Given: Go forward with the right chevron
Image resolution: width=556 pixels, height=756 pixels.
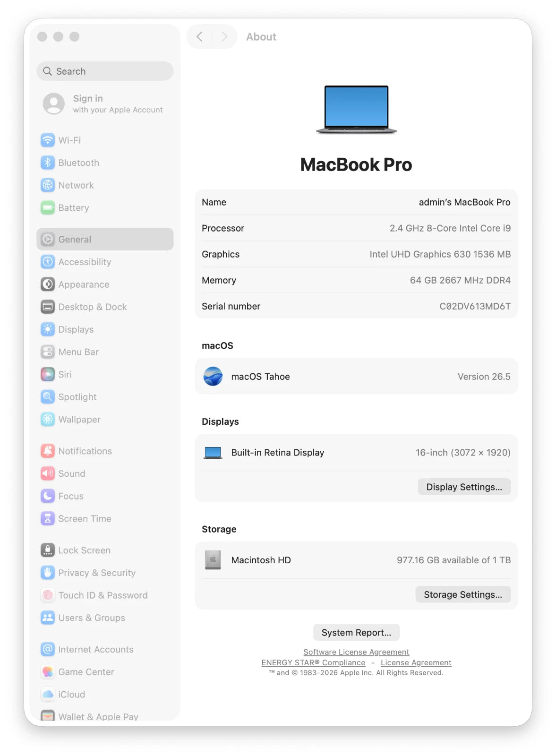Looking at the screenshot, I should point(224,36).
